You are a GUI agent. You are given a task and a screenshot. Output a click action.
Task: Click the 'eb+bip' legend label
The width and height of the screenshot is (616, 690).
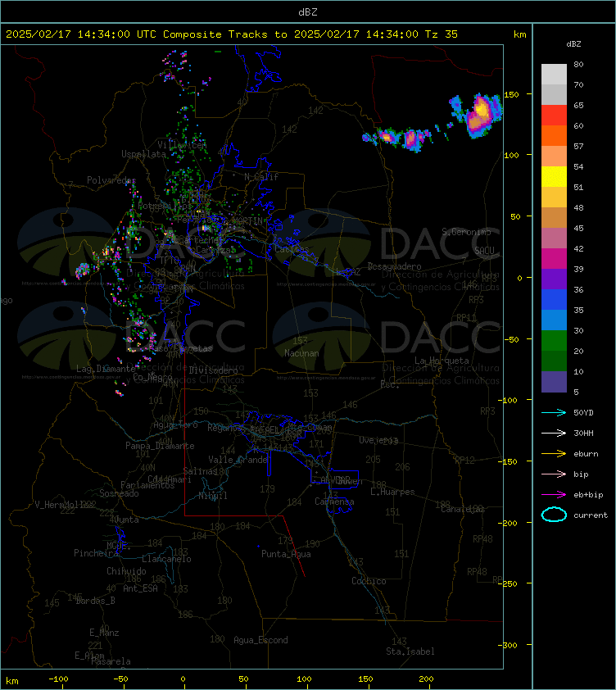click(588, 495)
